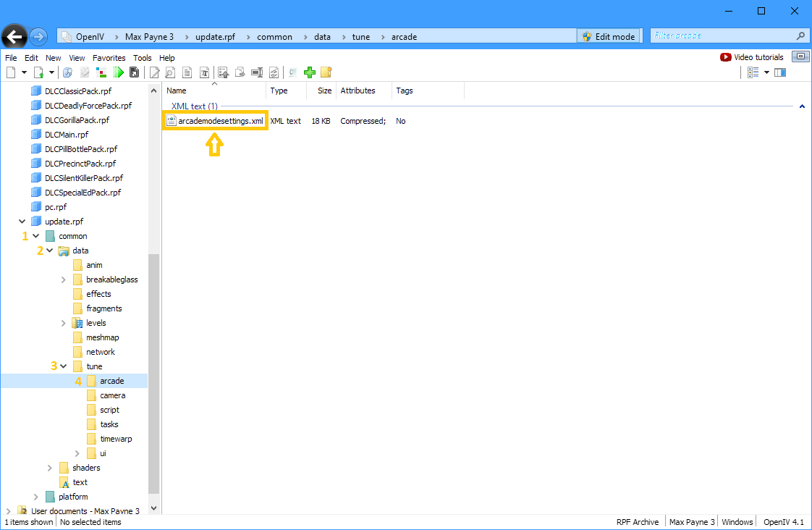
Task: Collapse the update.rpf tree node
Action: [22, 222]
